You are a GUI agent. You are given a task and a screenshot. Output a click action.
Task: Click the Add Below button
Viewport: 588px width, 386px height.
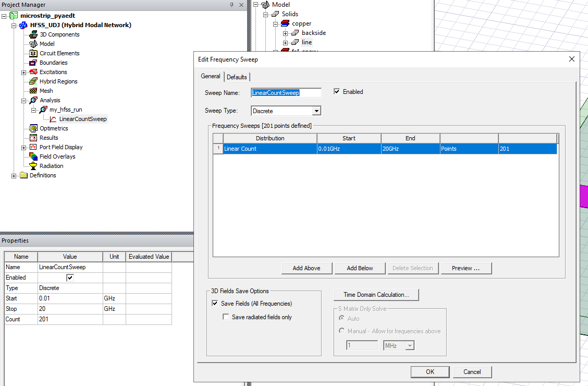[x=360, y=268]
